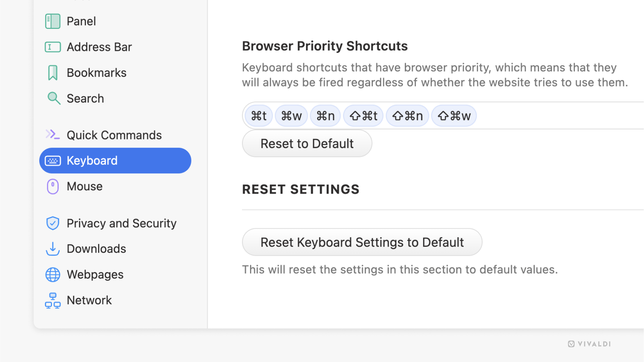Open Webpages settings section
This screenshot has height=362, width=644.
click(x=95, y=275)
